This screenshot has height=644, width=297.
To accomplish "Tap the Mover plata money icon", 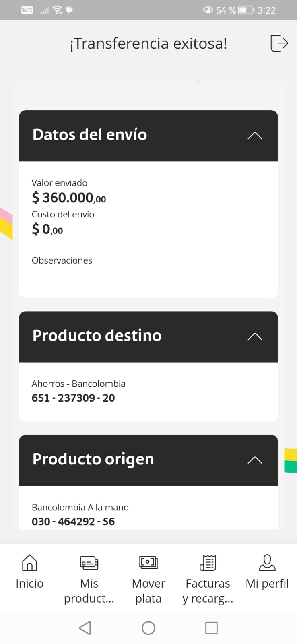I will click(148, 562).
